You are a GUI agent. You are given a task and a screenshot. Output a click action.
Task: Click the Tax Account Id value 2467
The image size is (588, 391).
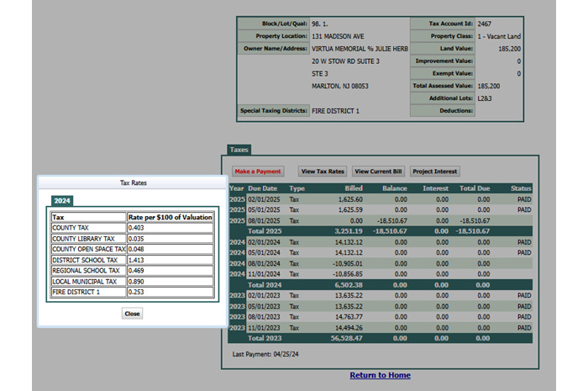point(484,24)
